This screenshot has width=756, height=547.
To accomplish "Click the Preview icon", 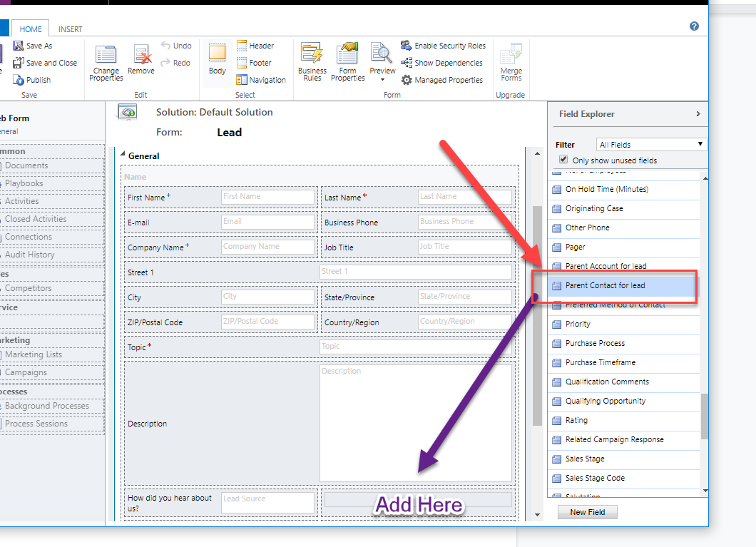I will pyautogui.click(x=382, y=54).
